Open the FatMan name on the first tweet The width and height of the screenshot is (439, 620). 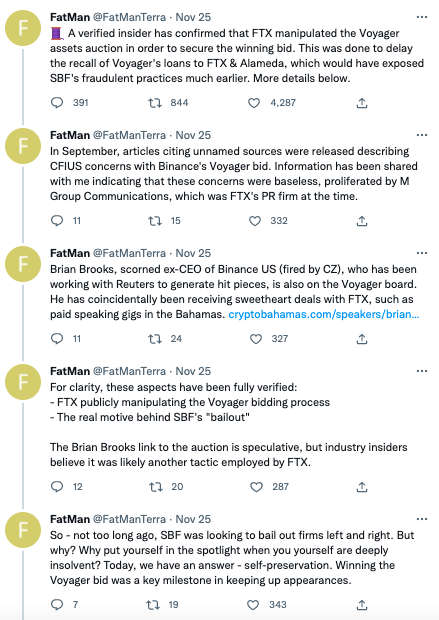(x=70, y=17)
